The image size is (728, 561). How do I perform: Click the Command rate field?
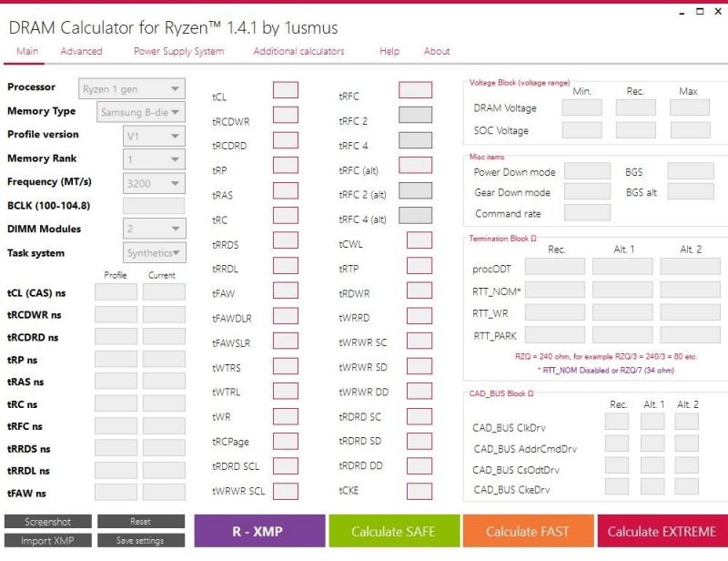587,212
